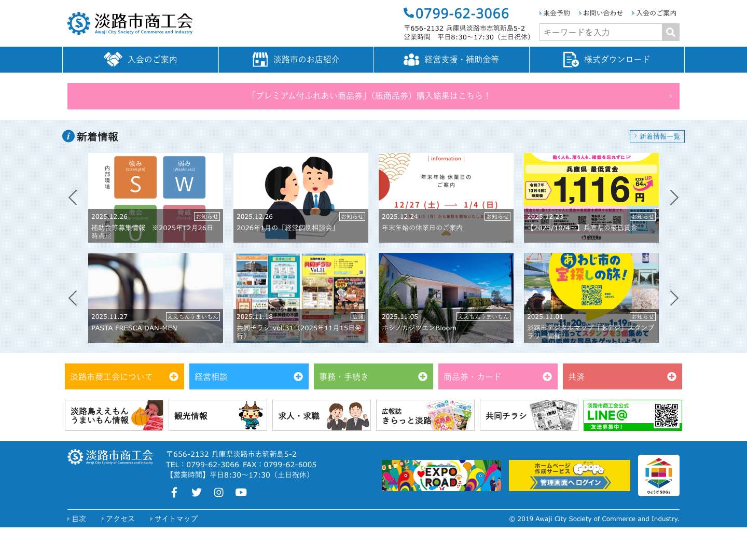Expand the 共済 section
The width and height of the screenshot is (747, 560).
click(622, 376)
